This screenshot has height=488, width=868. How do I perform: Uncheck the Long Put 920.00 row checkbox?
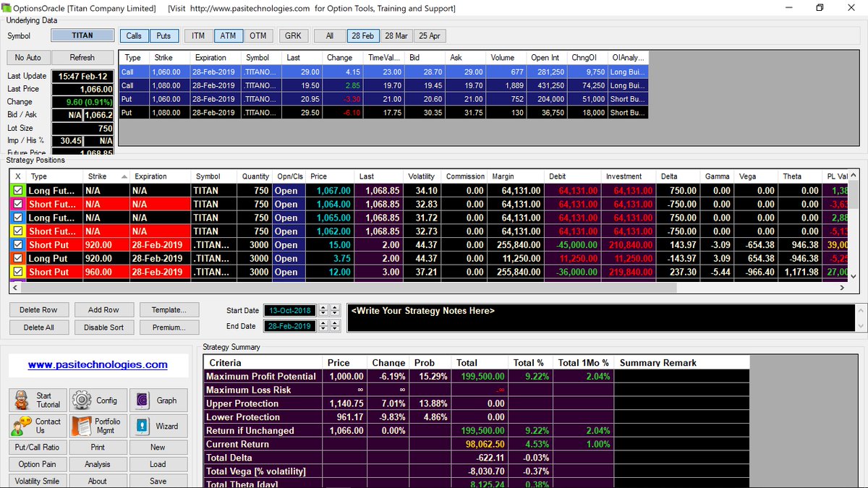coord(18,258)
